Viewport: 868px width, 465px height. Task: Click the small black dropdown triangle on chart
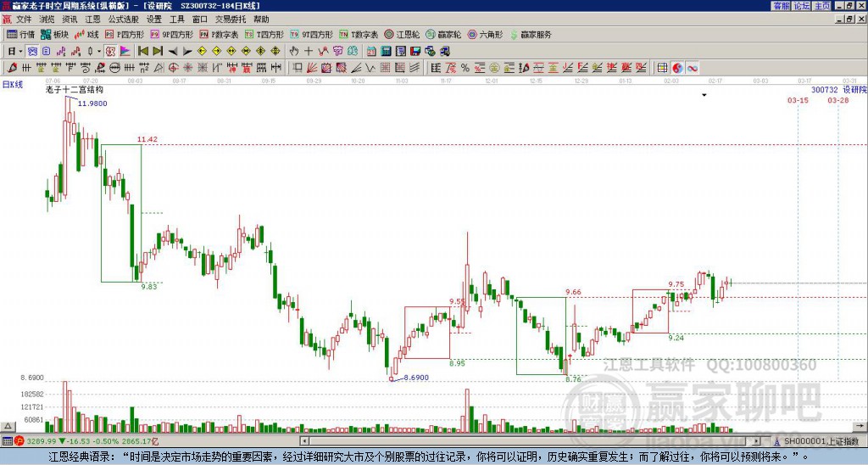(704, 95)
